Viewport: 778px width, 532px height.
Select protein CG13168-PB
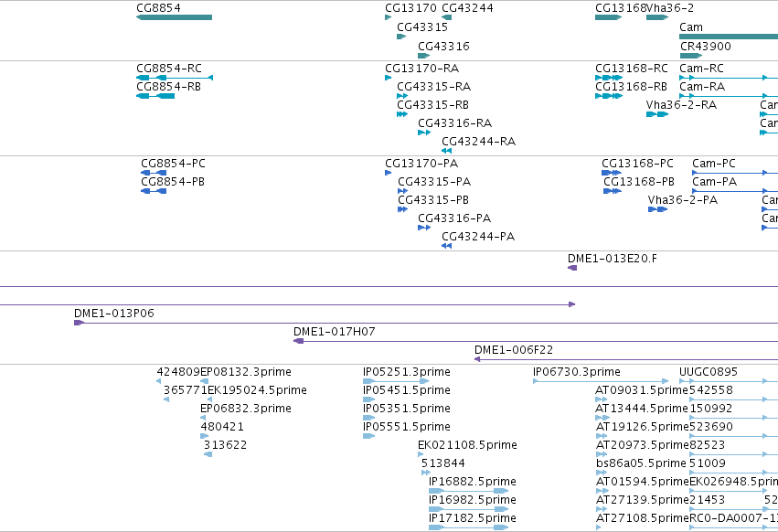pos(613,191)
